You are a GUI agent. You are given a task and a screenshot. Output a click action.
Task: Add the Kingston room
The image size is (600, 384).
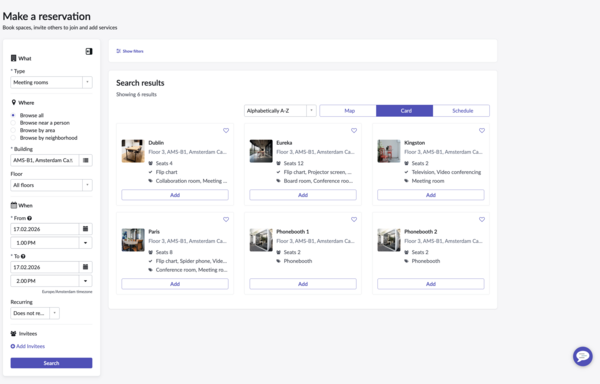point(431,195)
